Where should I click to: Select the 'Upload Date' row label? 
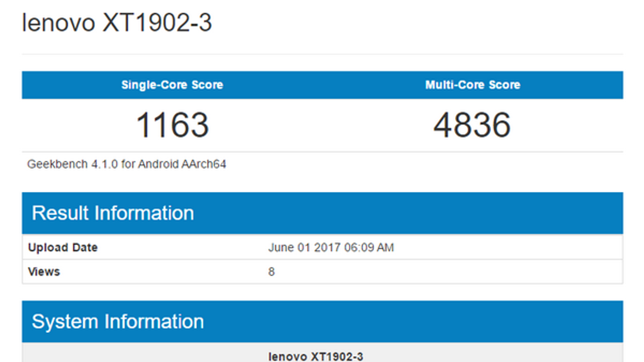(63, 247)
